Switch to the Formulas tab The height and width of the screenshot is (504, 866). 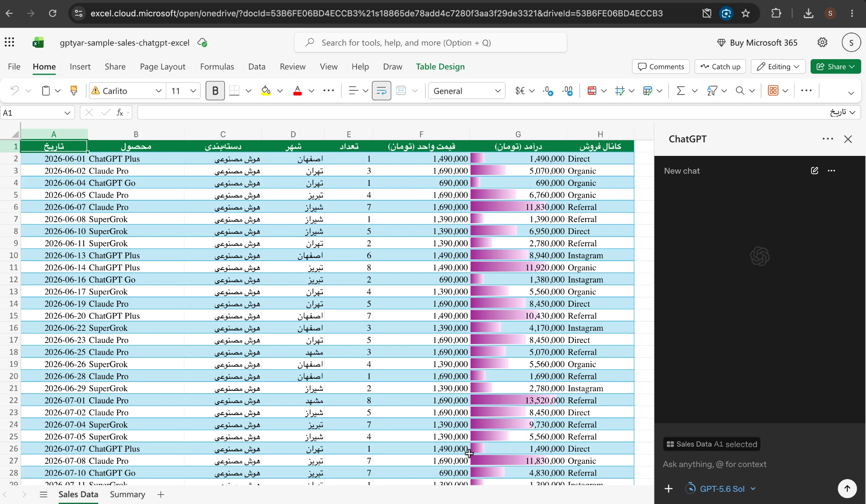217,66
